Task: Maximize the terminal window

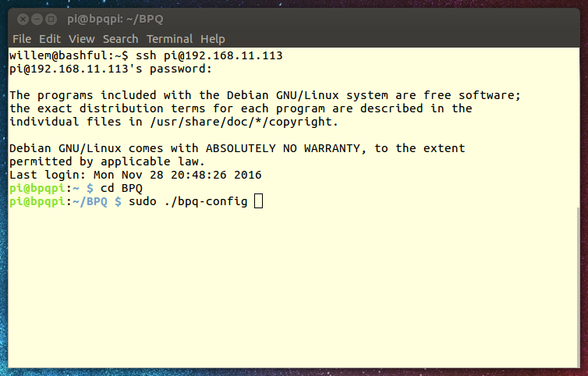Action: pos(51,19)
